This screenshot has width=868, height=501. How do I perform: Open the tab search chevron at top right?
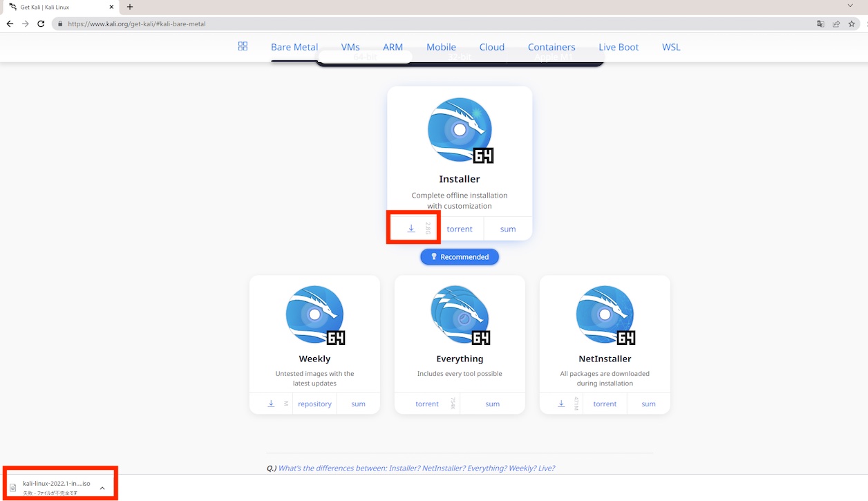pyautogui.click(x=851, y=6)
